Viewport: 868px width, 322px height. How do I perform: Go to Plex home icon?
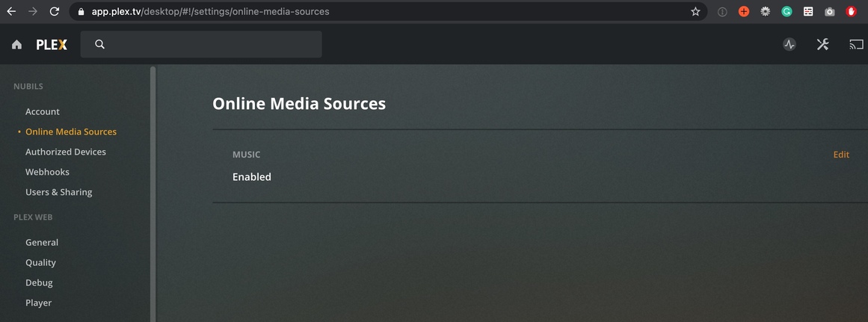(x=16, y=45)
